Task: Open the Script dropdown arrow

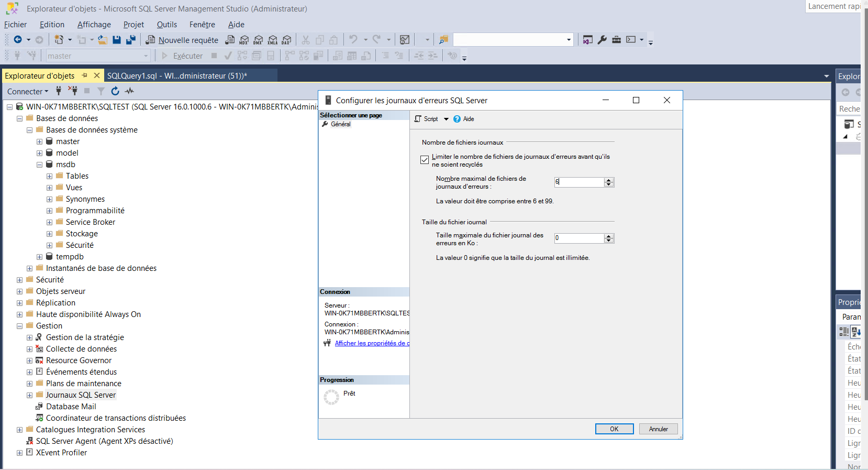Action: pos(446,119)
